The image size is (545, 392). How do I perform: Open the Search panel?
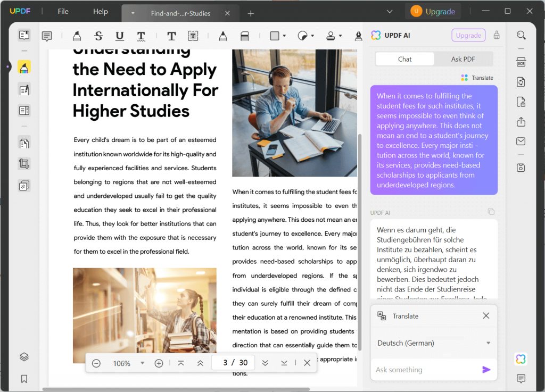(521, 35)
